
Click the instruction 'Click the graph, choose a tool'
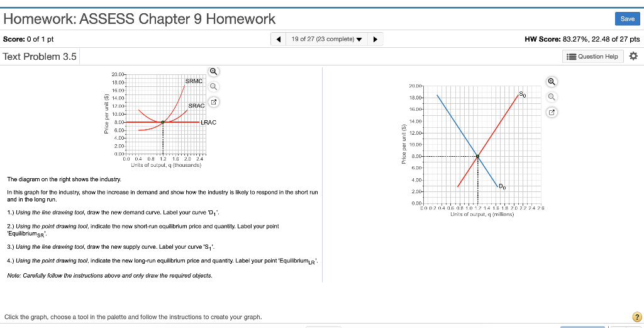coord(133,317)
